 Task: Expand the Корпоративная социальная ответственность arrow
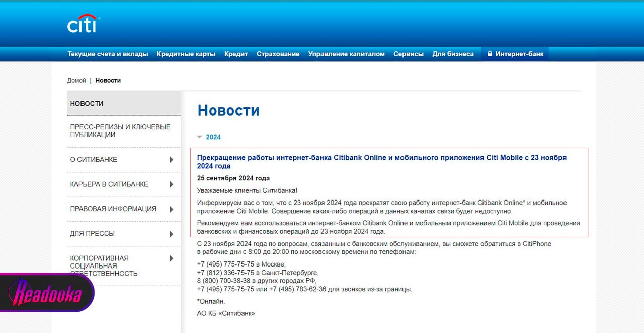(x=171, y=258)
